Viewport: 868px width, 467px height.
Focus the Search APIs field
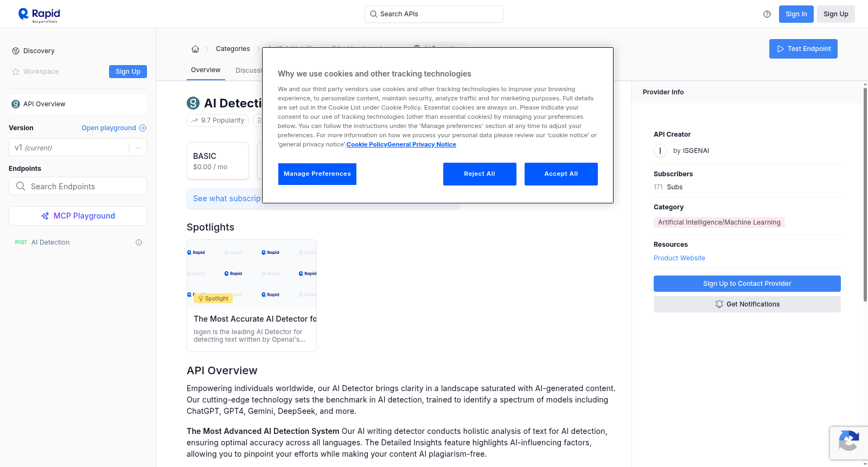(434, 14)
